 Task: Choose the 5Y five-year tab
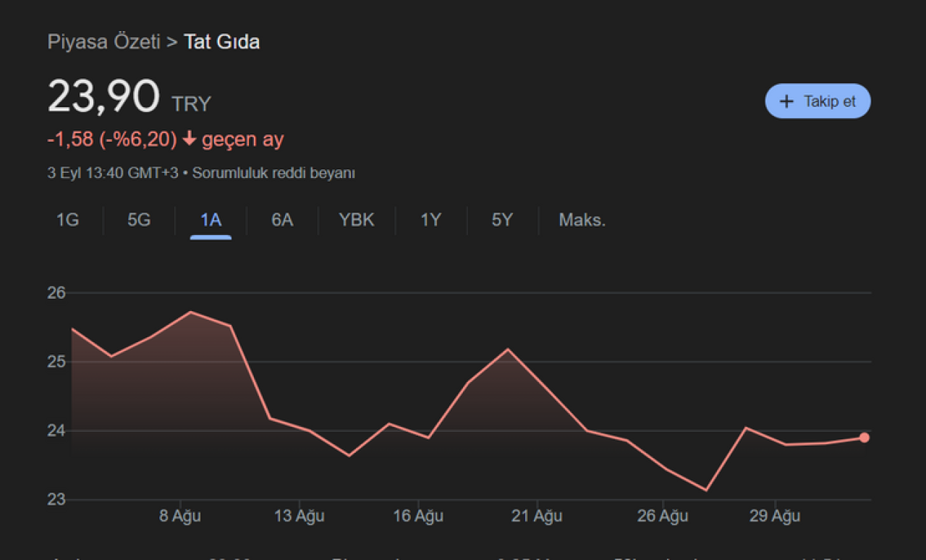point(502,220)
